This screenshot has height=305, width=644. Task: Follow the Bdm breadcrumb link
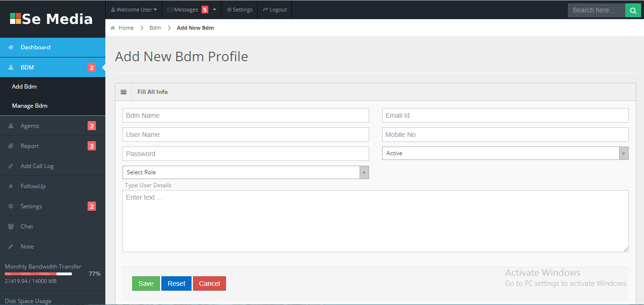155,28
